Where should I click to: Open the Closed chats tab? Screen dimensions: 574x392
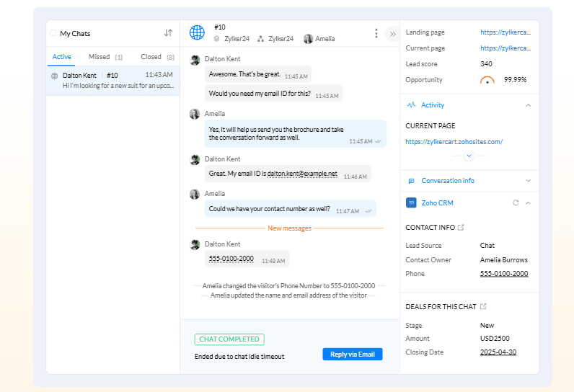pyautogui.click(x=157, y=57)
